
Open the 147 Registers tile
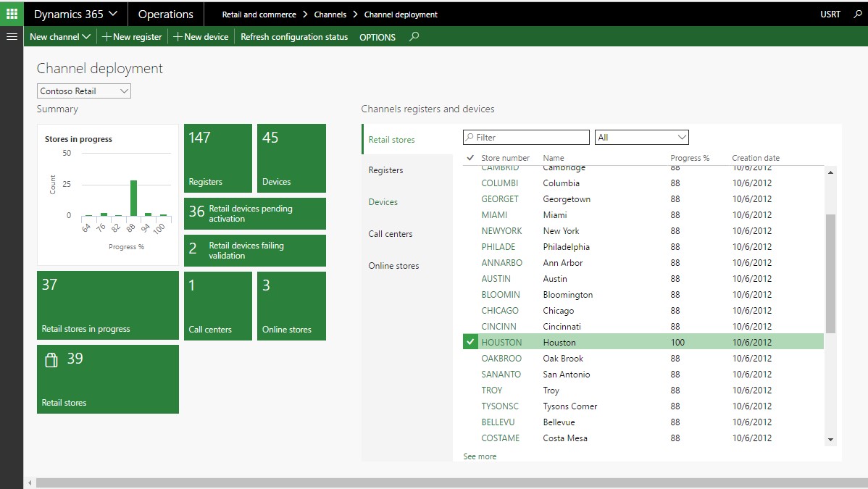(218, 159)
